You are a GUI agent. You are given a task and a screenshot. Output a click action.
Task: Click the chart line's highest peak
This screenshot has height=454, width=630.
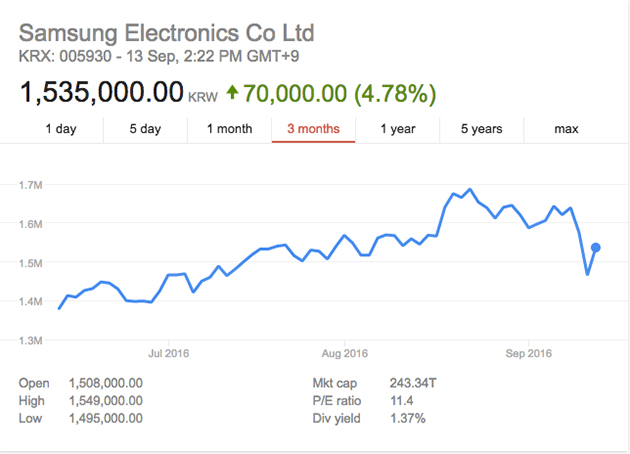pyautogui.click(x=470, y=189)
